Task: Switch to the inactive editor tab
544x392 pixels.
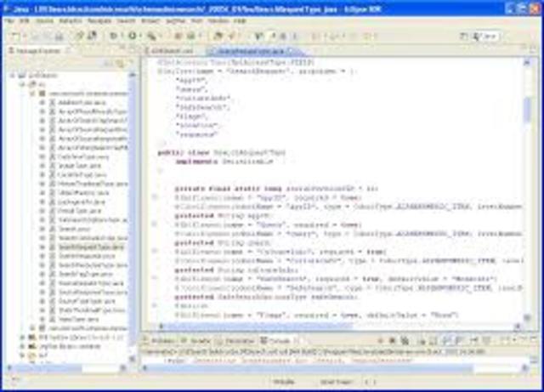Action: click(x=169, y=51)
